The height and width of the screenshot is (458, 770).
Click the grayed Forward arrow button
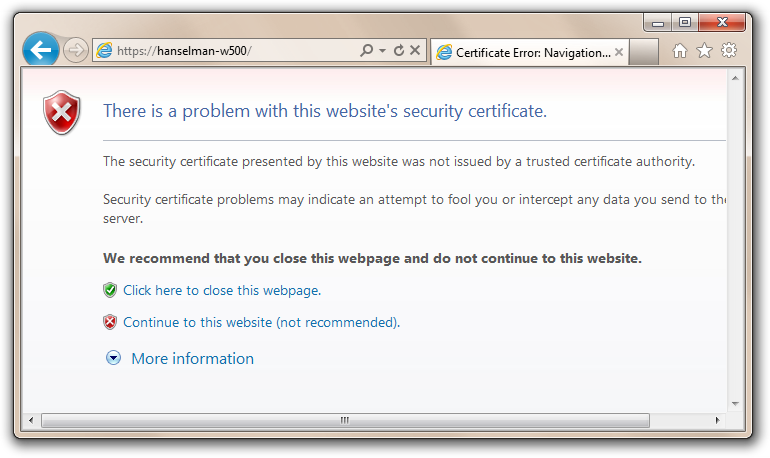(75, 50)
